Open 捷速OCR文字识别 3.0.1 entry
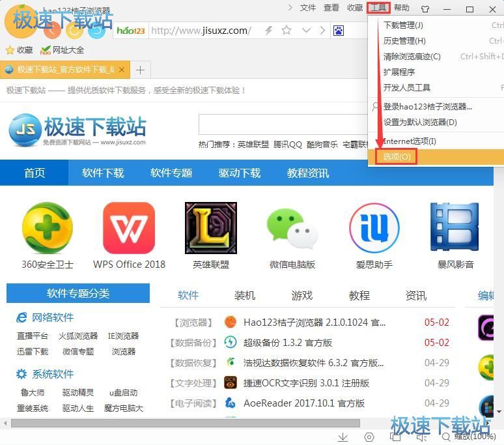504x445 pixels. 306,383
